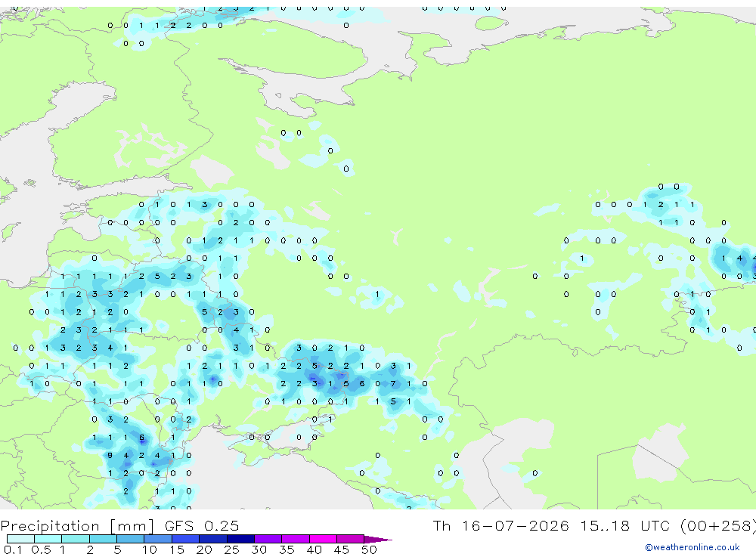Click the '(00+258)' forecast offset text
Viewport: 756px width, 554px height.
point(718,525)
